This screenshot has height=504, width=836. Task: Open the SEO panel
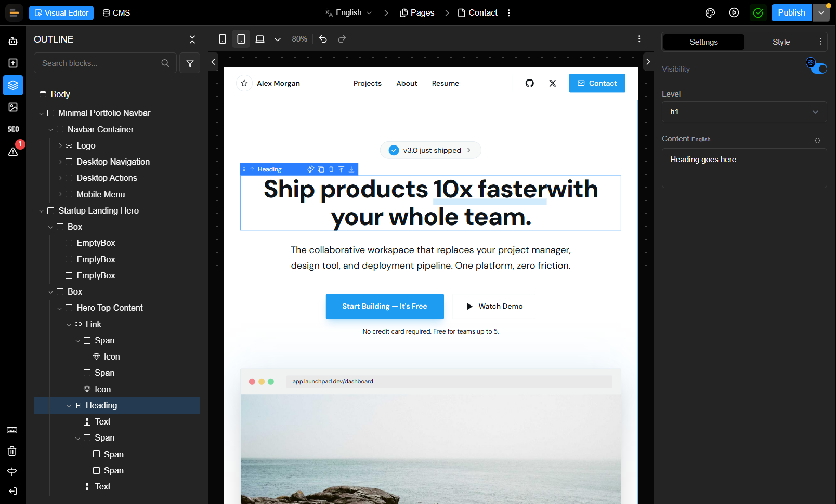click(13, 129)
